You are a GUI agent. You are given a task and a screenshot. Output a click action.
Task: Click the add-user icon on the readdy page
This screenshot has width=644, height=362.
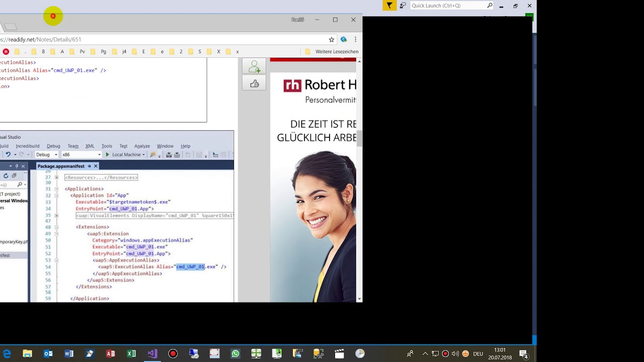254,66
